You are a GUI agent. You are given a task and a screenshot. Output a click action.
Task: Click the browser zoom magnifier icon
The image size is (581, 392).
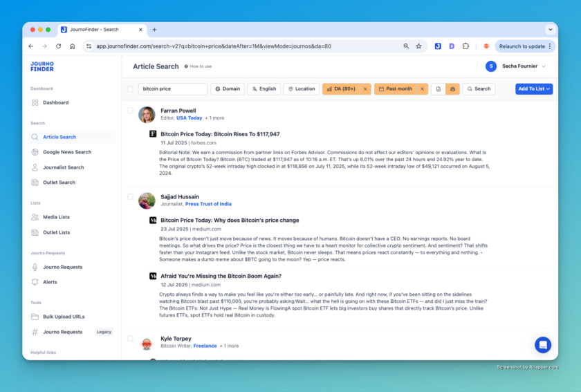point(406,46)
